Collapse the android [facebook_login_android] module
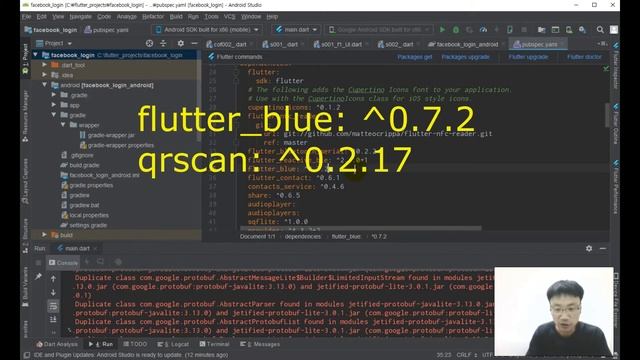 point(44,85)
